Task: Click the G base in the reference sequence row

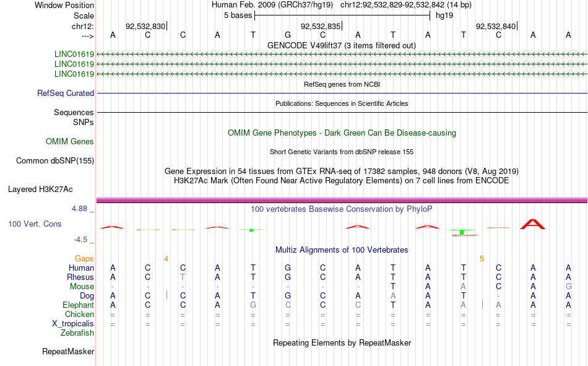Action: 288,35
